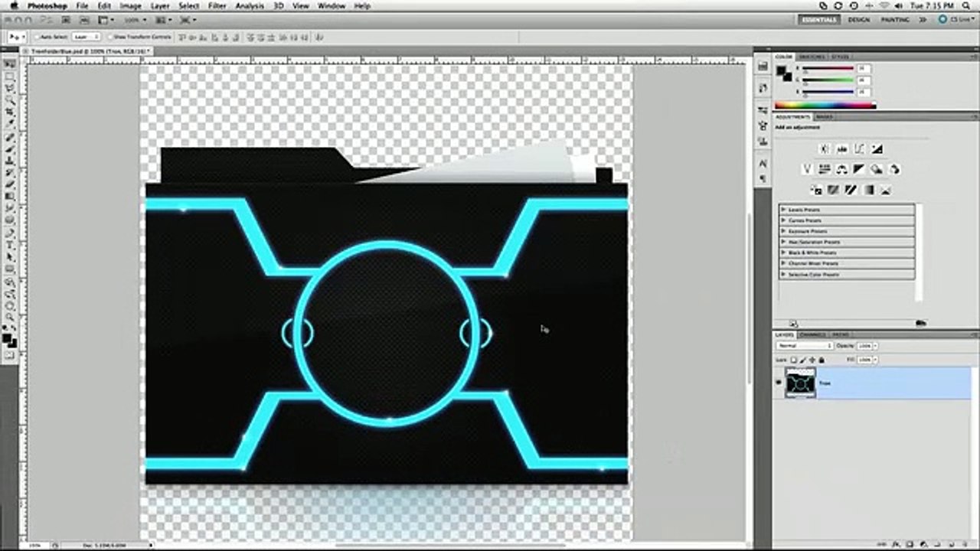Switch to the Swatches tab
This screenshot has height=551, width=980.
(x=812, y=57)
